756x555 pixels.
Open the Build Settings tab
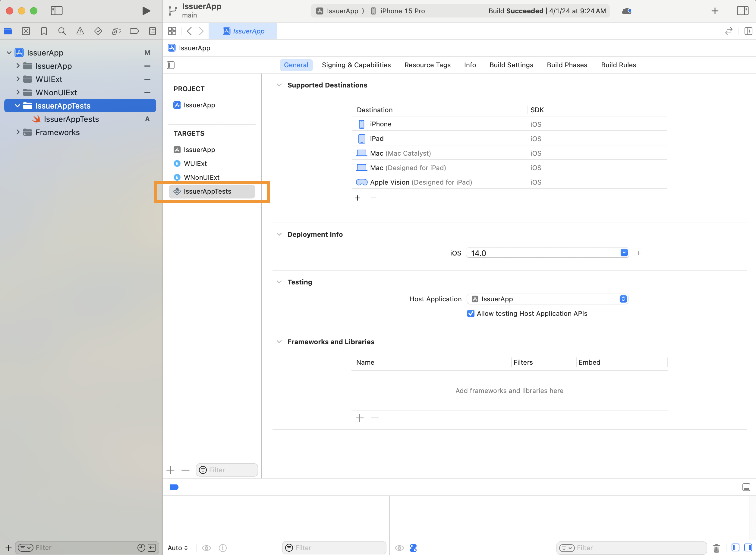click(x=511, y=65)
